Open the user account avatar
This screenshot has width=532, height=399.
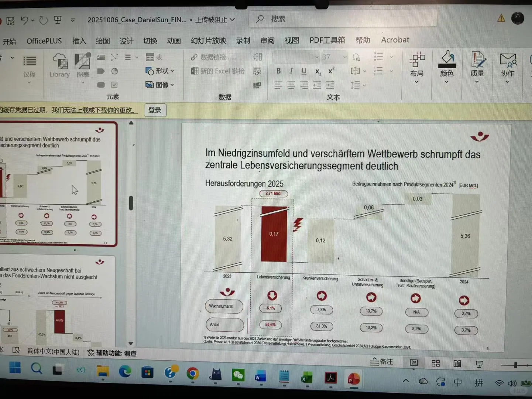click(517, 18)
